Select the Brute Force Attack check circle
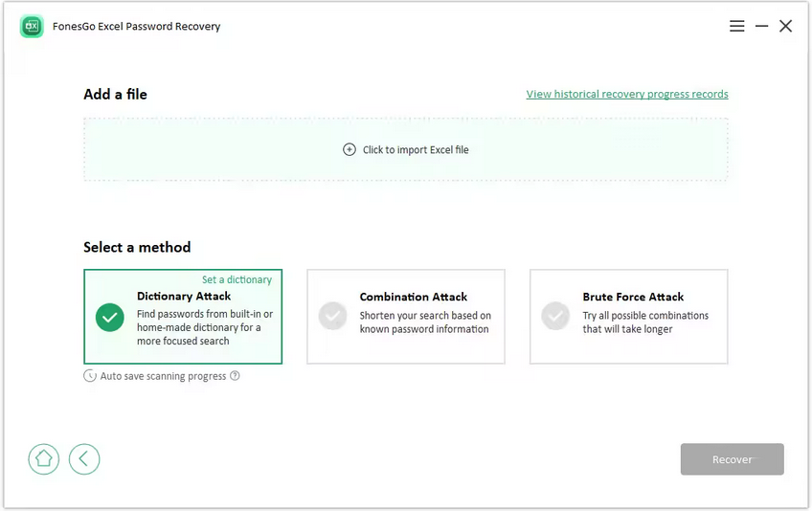Image resolution: width=812 pixels, height=511 pixels. point(555,316)
